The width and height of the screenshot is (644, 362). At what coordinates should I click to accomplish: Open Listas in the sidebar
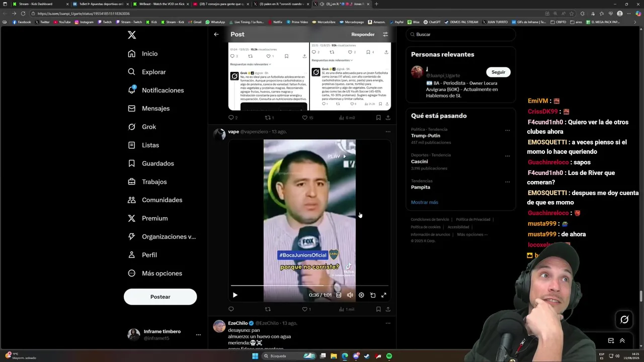(144, 145)
